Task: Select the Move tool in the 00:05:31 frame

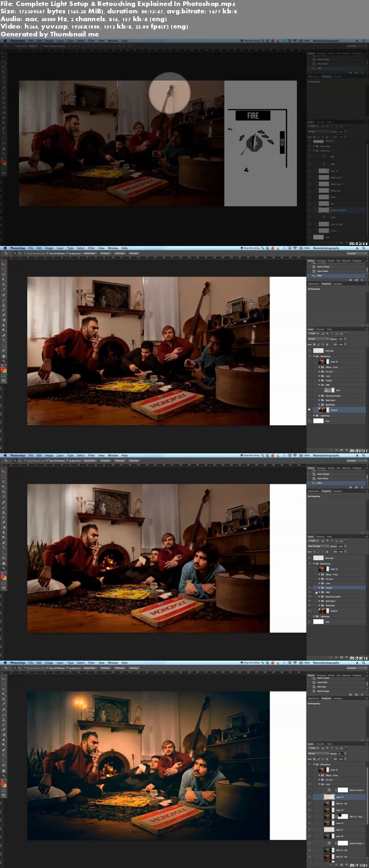Action: pyautogui.click(x=4, y=264)
